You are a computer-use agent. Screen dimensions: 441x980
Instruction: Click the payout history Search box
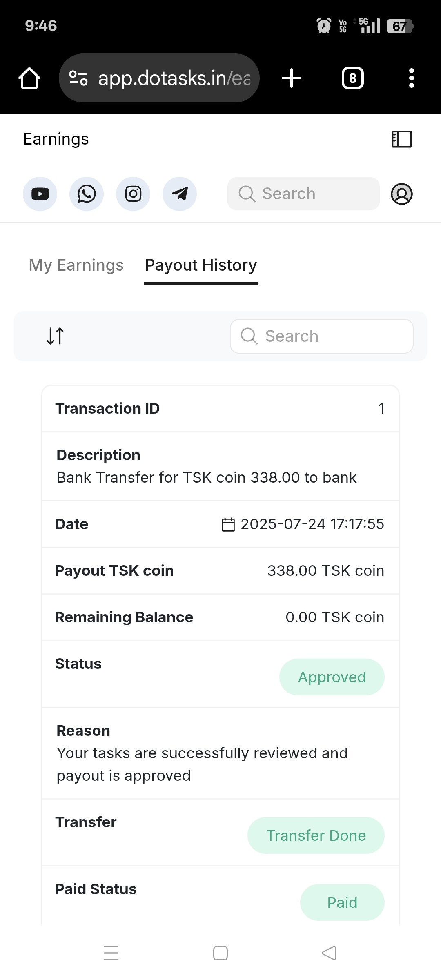pyautogui.click(x=322, y=336)
